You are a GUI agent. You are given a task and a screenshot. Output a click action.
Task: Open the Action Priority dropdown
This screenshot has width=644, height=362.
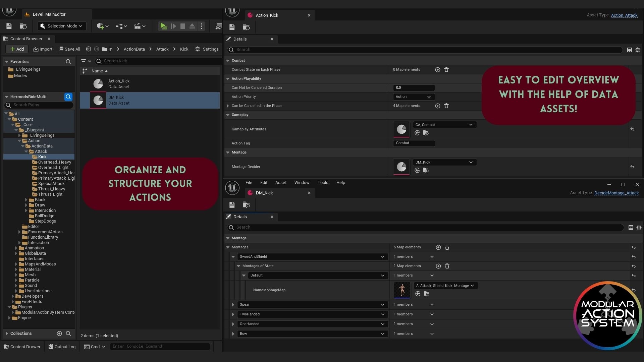tap(413, 97)
